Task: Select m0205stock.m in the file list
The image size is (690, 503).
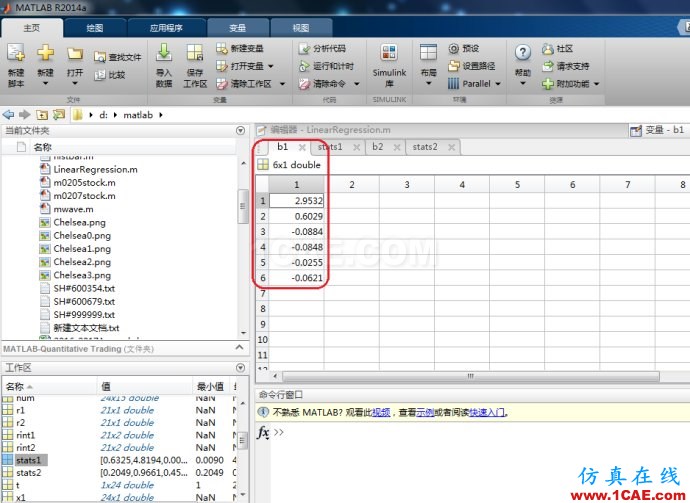Action: (84, 183)
